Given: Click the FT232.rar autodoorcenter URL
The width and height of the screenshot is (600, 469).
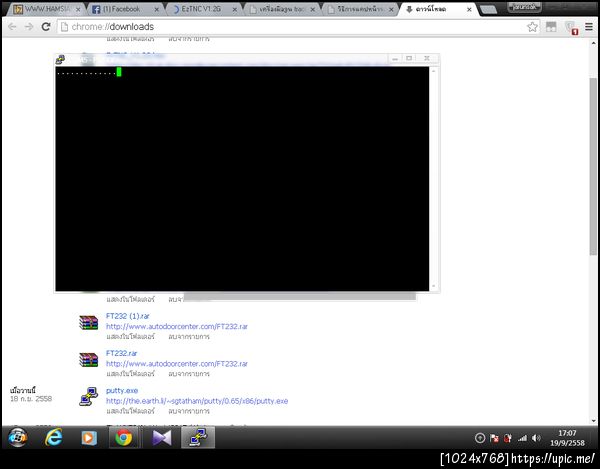Looking at the screenshot, I should click(176, 363).
